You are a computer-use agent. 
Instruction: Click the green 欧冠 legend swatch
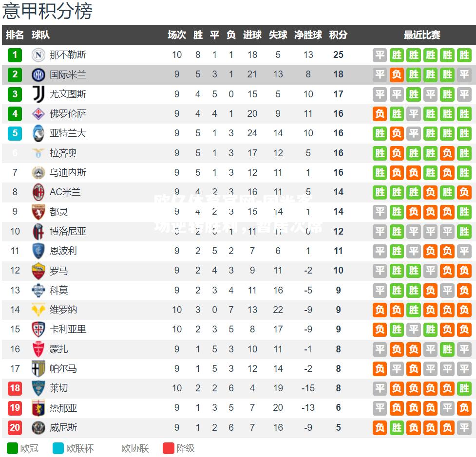point(13,448)
